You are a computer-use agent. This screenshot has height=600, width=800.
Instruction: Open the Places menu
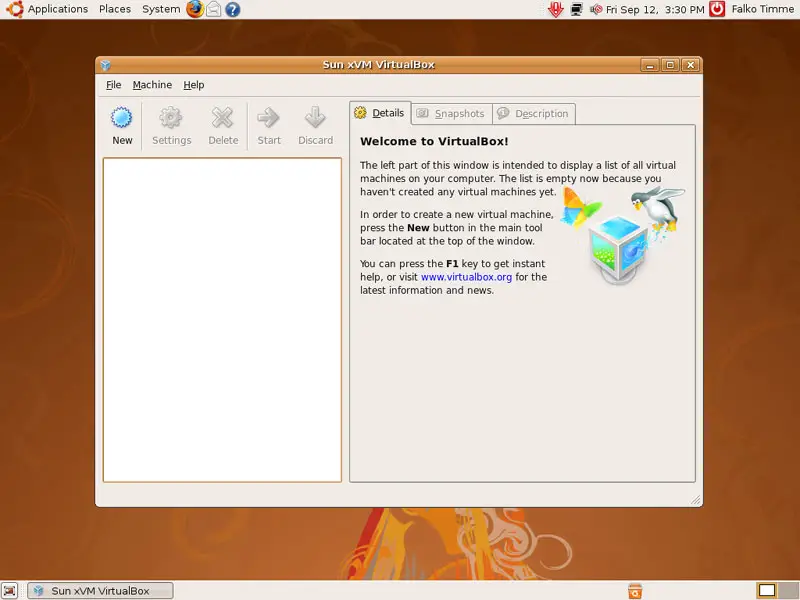pos(115,9)
